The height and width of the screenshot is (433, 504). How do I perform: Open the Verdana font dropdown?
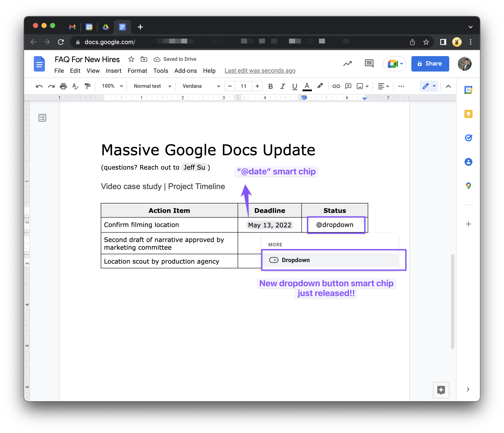201,86
